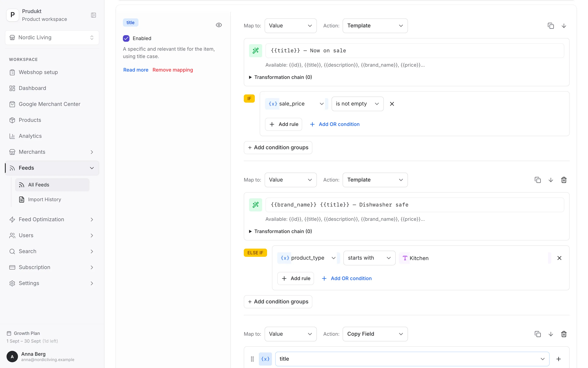The width and height of the screenshot is (588, 368).
Task: Click the Read more link
Action: [x=136, y=70]
